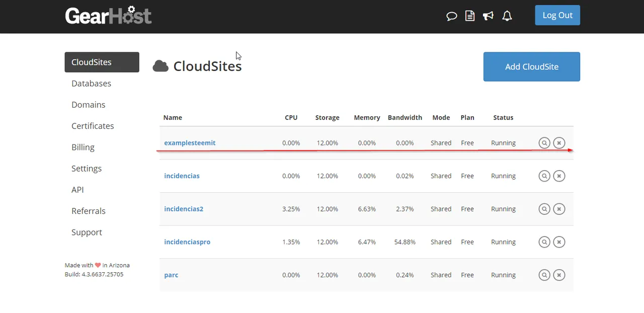Open the notifications bell icon

[507, 16]
